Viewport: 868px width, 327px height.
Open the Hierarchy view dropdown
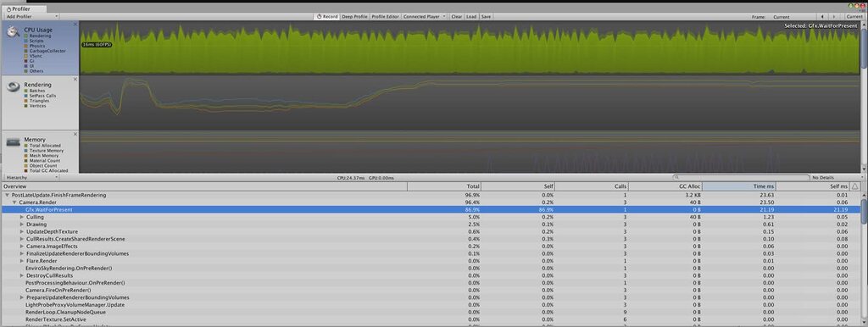[31, 178]
